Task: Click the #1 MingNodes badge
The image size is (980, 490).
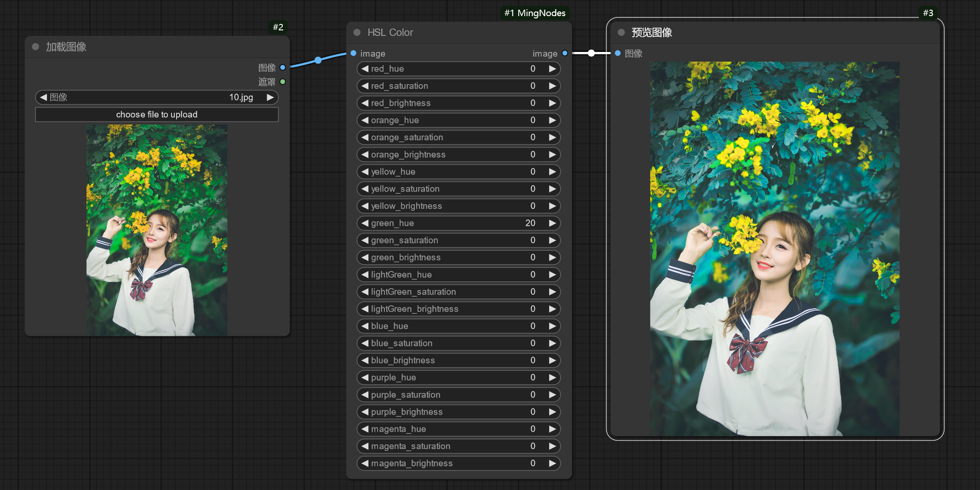Action: point(534,13)
